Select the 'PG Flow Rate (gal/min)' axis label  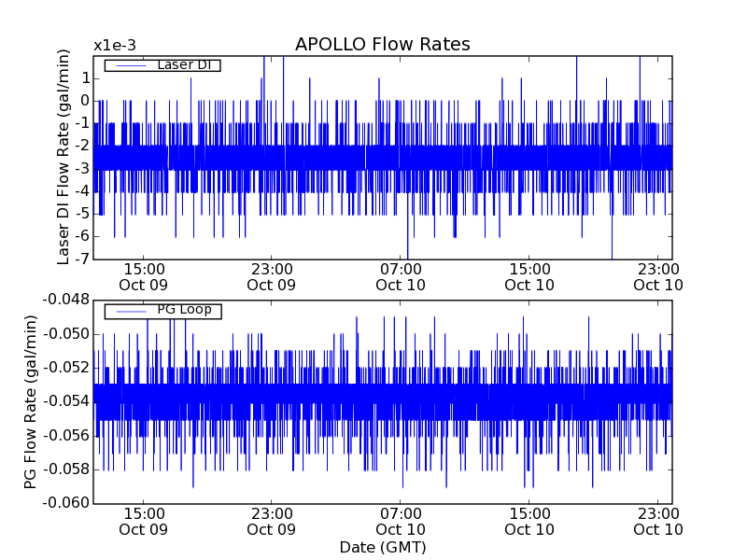[30, 402]
